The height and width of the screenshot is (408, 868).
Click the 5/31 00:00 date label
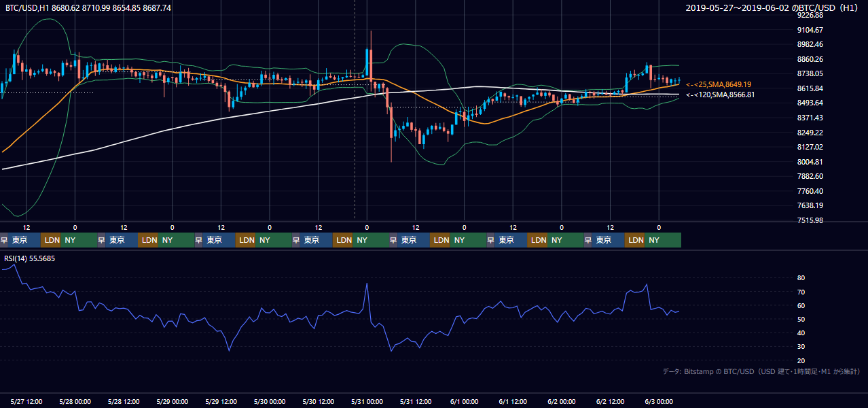(x=368, y=401)
